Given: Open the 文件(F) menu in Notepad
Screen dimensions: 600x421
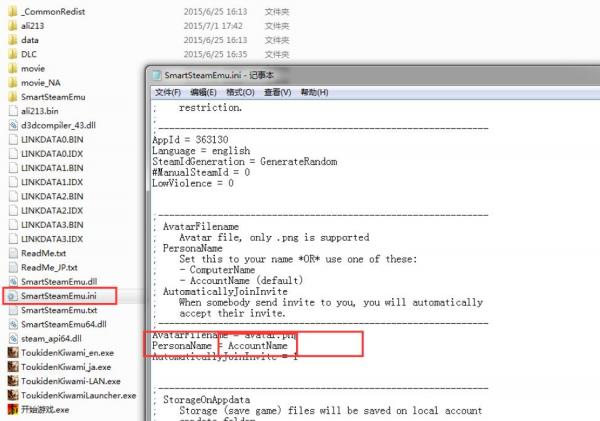Looking at the screenshot, I should 168,92.
